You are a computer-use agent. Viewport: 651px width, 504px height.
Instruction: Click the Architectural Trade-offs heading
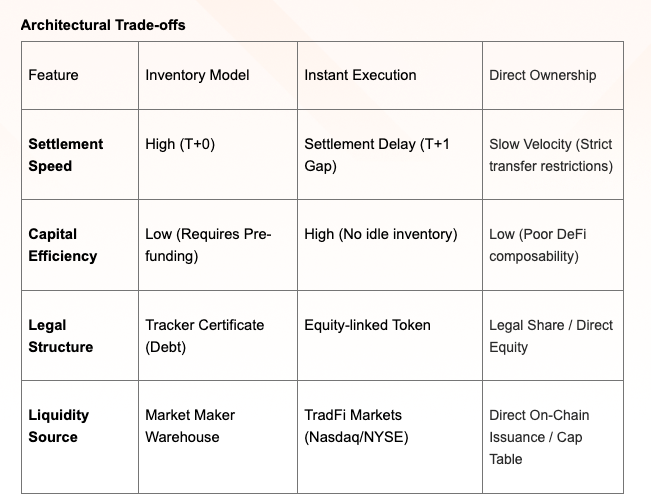103,25
